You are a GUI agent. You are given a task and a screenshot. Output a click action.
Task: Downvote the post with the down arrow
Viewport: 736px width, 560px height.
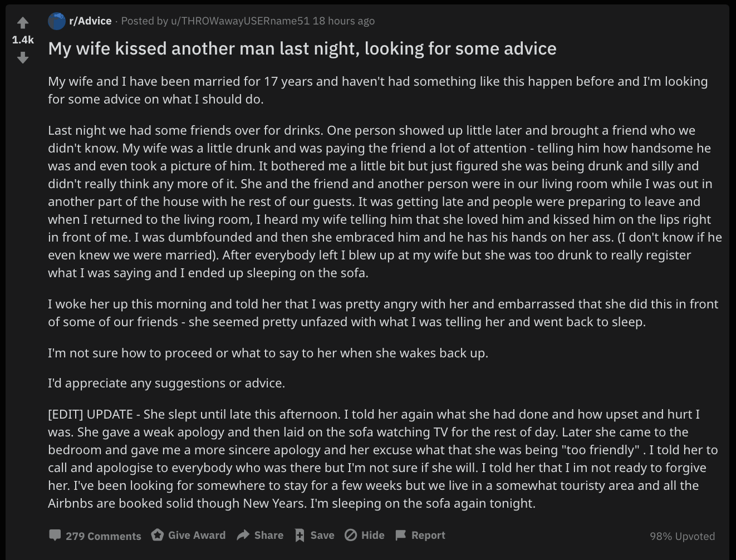[x=23, y=57]
